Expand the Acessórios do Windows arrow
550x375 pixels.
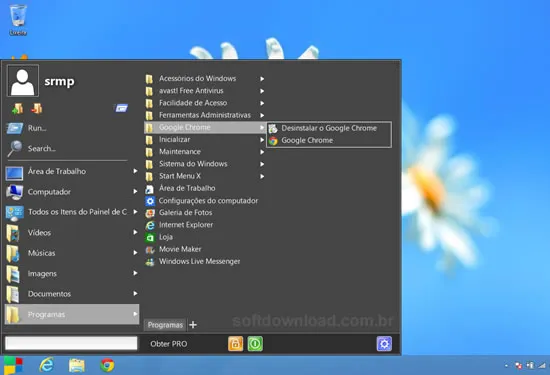tap(262, 79)
